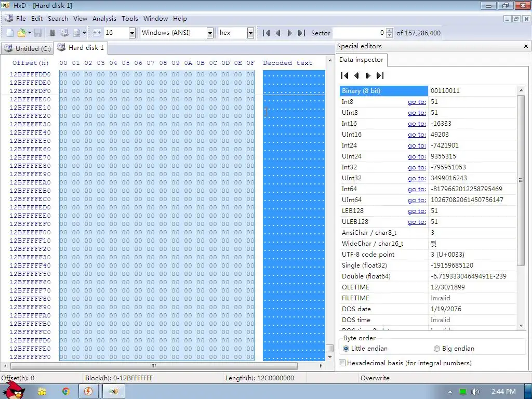The width and height of the screenshot is (532, 399).
Task: Click go to link for Int24
Action: click(417, 145)
